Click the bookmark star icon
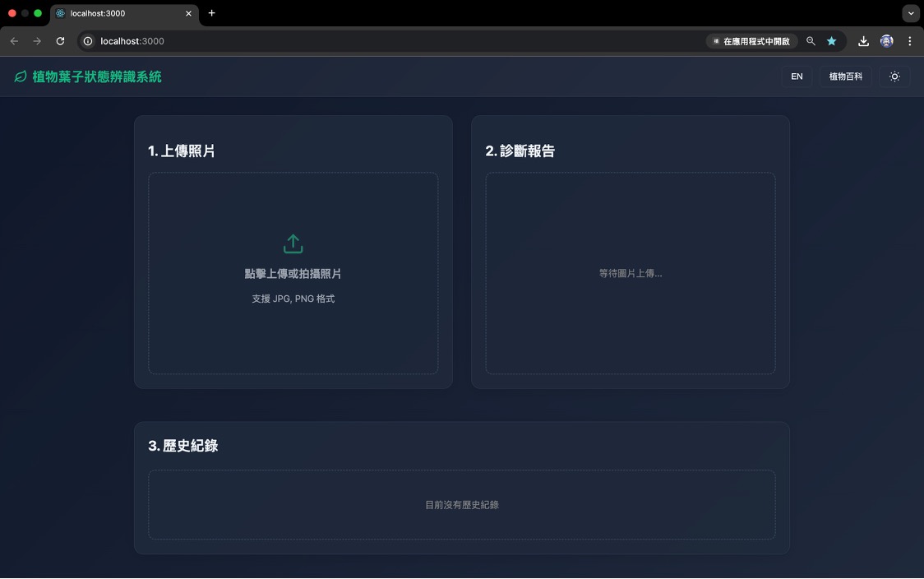 pos(831,41)
